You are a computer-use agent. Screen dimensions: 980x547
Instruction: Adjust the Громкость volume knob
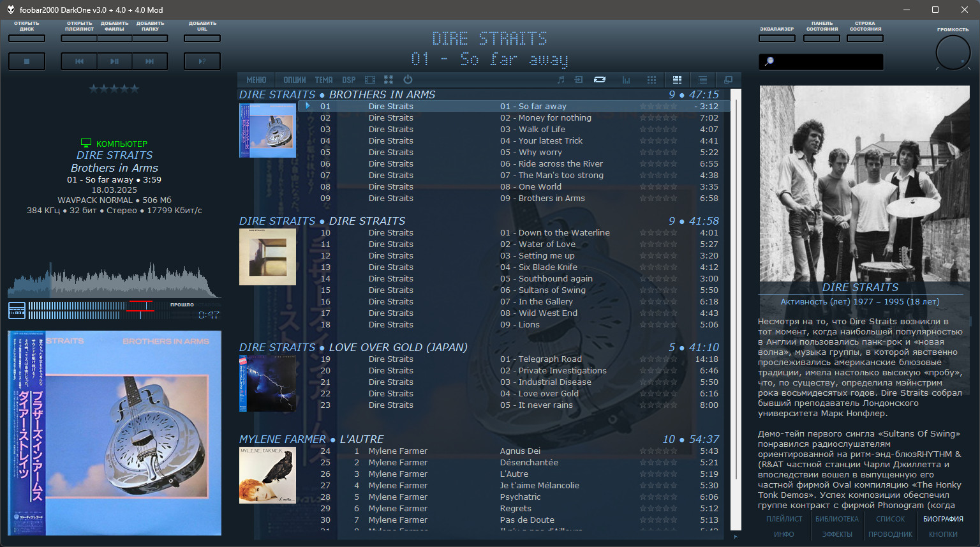(953, 52)
